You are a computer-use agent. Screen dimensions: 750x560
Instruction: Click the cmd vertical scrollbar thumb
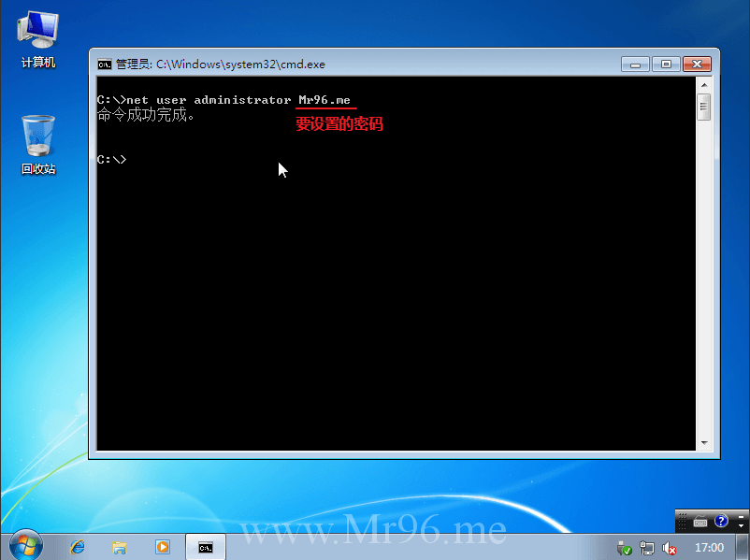[x=703, y=108]
